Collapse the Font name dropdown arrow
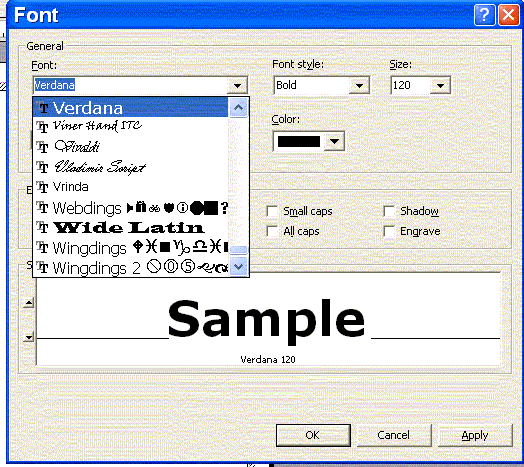 click(x=237, y=86)
